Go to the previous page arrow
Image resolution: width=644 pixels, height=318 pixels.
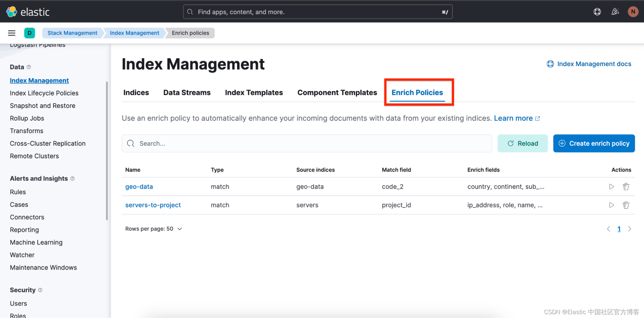tap(608, 229)
